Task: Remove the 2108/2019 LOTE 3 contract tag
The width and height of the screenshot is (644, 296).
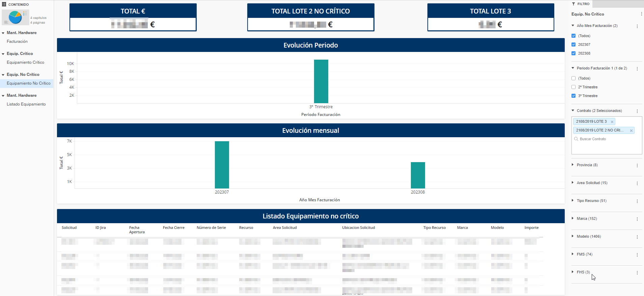Action: (x=612, y=122)
